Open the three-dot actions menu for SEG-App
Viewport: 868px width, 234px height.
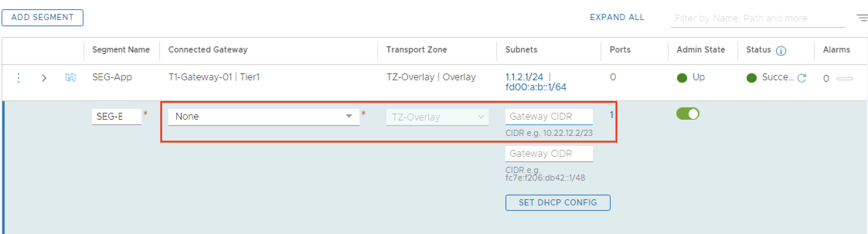tap(18, 78)
